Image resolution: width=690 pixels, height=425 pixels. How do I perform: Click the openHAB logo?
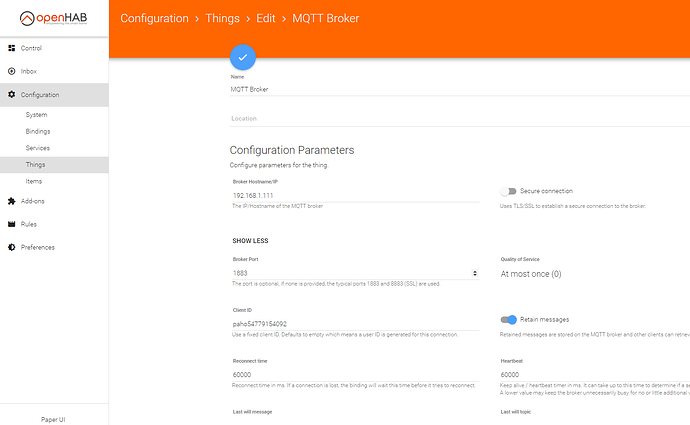click(53, 18)
